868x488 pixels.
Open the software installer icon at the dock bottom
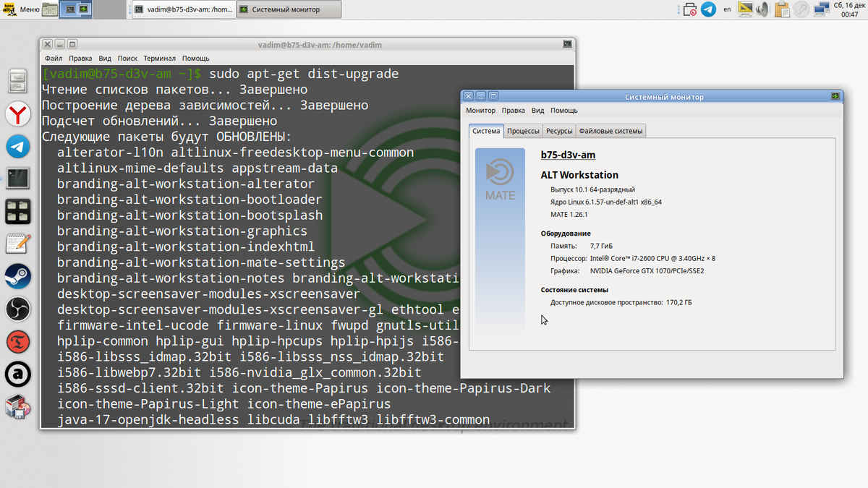pyautogui.click(x=17, y=408)
